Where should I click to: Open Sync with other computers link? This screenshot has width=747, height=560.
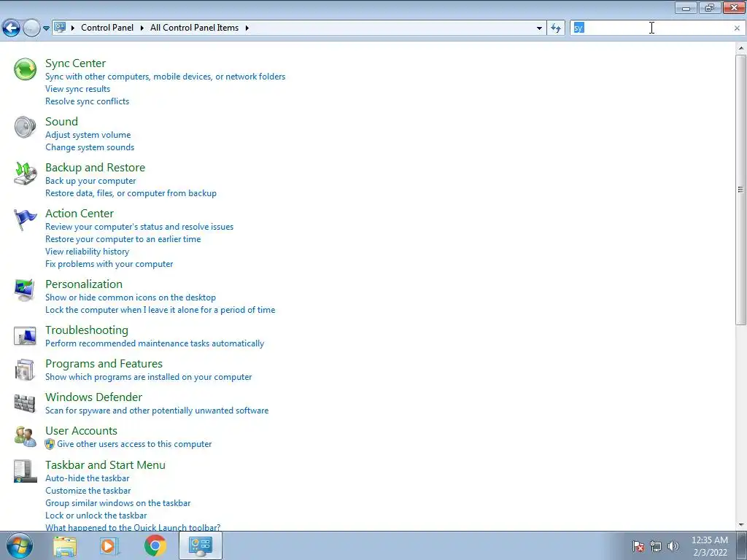166,77
